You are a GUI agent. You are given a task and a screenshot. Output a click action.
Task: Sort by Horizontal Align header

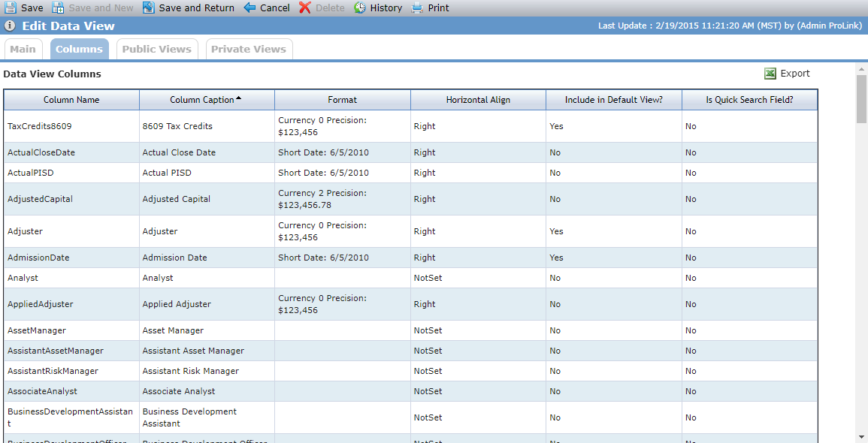(x=478, y=100)
